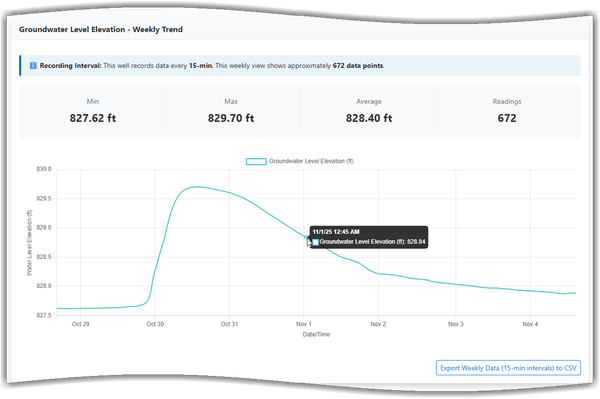The height and width of the screenshot is (399, 600).
Task: Click the '15-min' bold text in banner
Action: pyautogui.click(x=200, y=66)
